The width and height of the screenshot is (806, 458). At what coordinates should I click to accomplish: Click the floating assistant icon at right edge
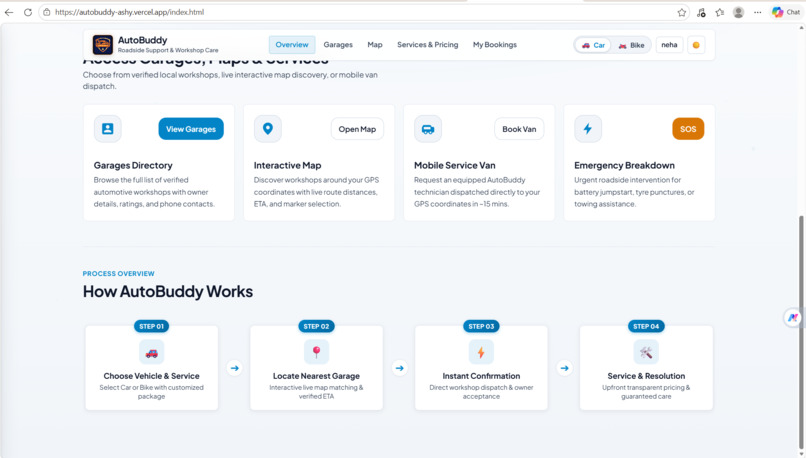coord(793,318)
